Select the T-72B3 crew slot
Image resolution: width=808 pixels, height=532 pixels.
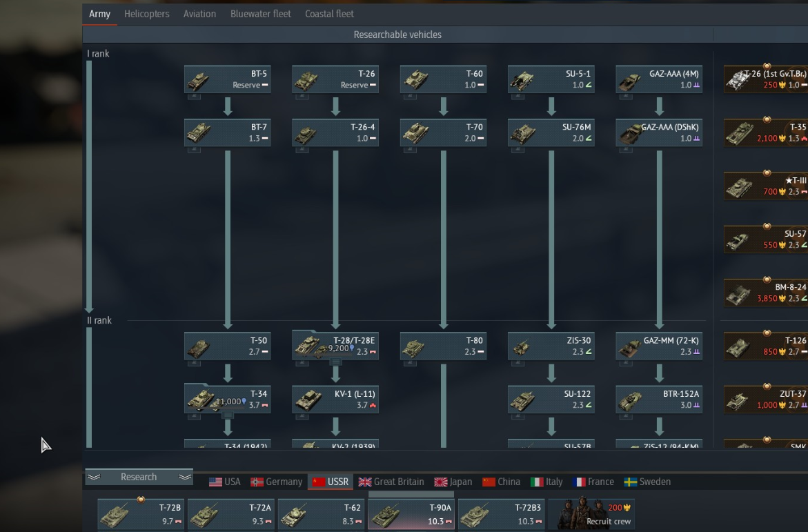click(x=502, y=515)
